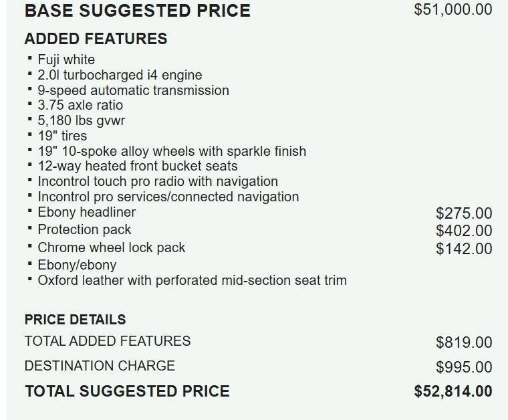The width and height of the screenshot is (508, 420).
Task: Click the Base Suggested Price heading
Action: pos(137,11)
